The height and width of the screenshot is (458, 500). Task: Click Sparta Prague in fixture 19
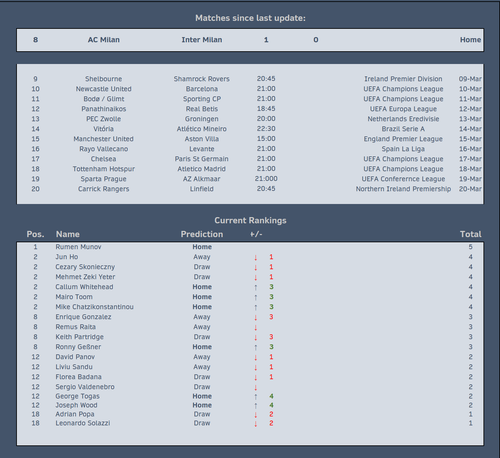103,179
